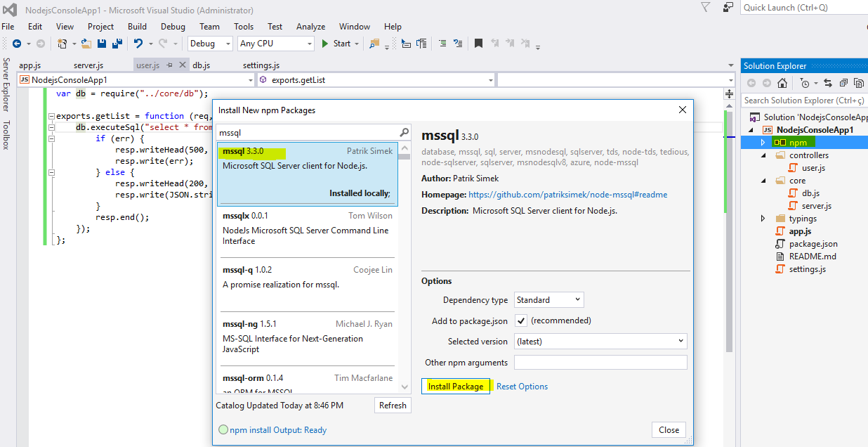868x447 pixels.
Task: Open the Analyze menu
Action: pos(310,27)
